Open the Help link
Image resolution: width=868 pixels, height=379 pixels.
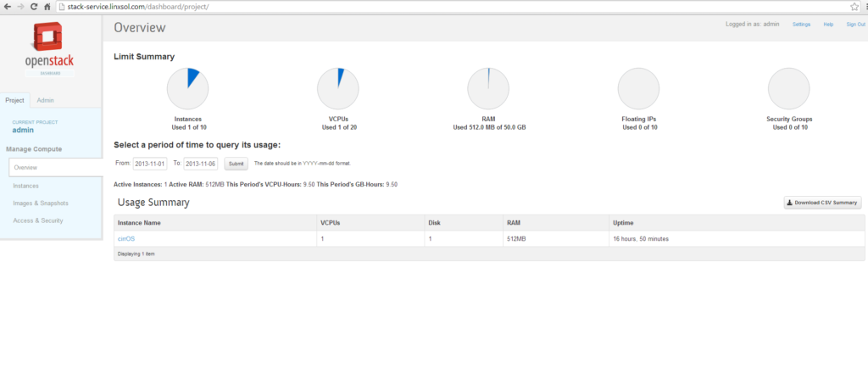tap(828, 25)
